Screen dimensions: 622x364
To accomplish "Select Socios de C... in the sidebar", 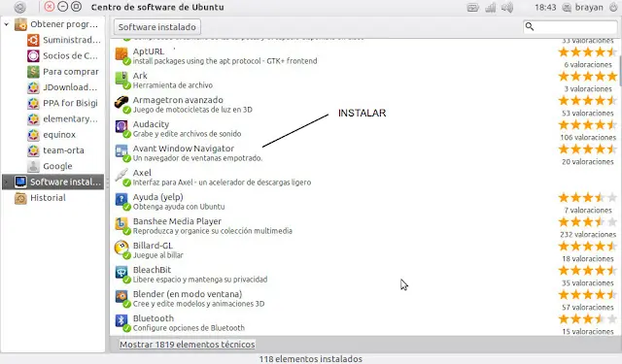I will [70, 56].
